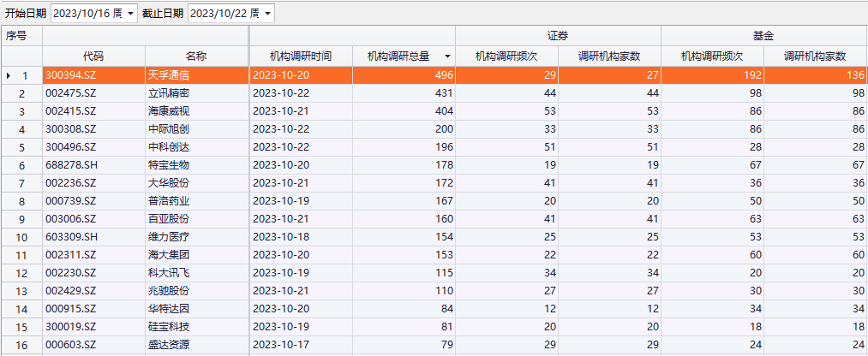
Task: Click the 机构调研时间 column header
Action: click(301, 56)
